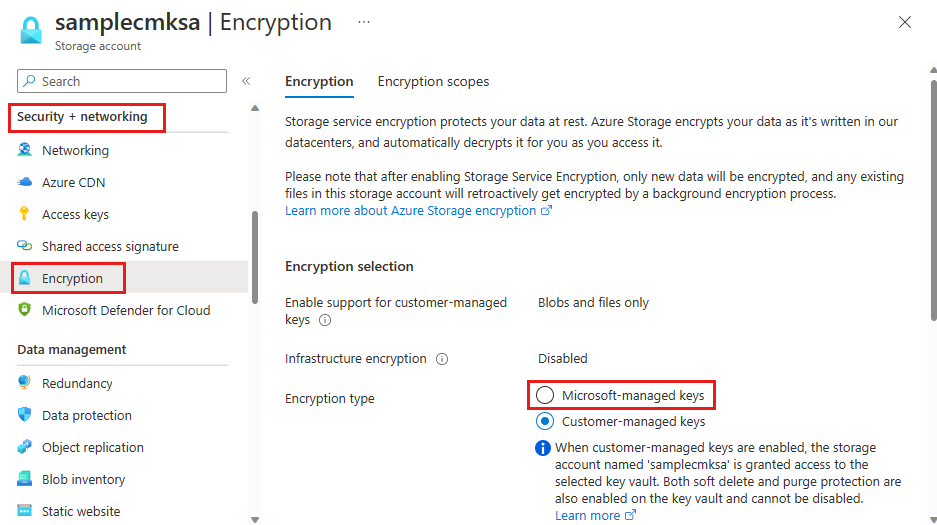Screen dimensions: 937x525
Task: Switch to Encryption scopes tab
Action: [x=433, y=81]
